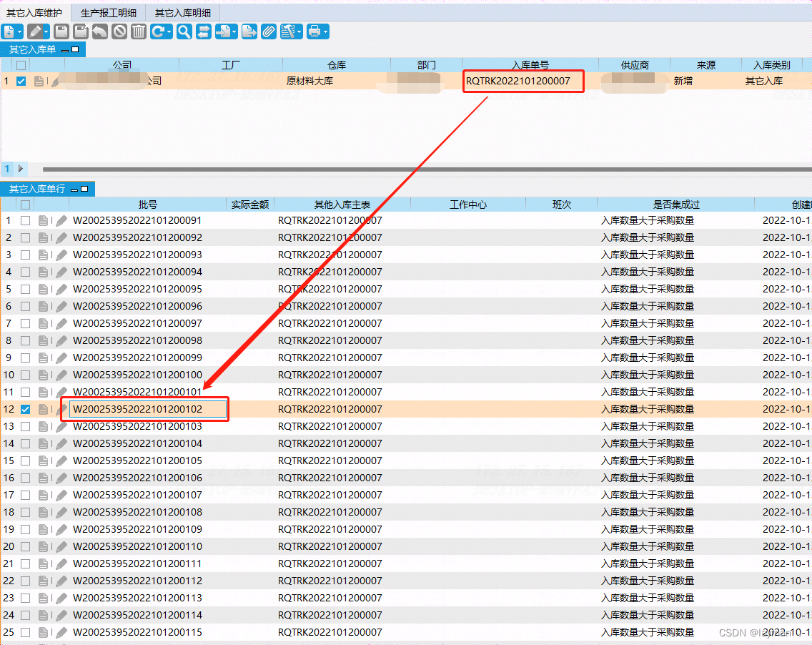Uncheck the 原材料大库 row checkbox
This screenshot has width=812, height=645.
(x=21, y=82)
